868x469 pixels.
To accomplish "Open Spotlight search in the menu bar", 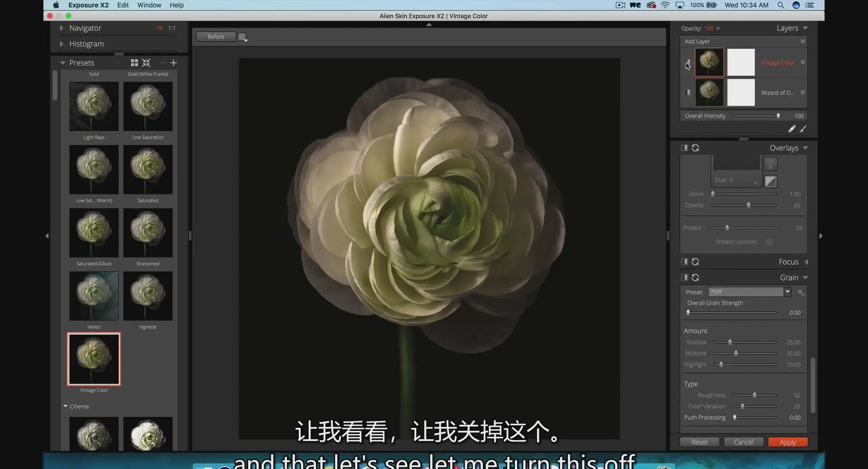I will (781, 5).
